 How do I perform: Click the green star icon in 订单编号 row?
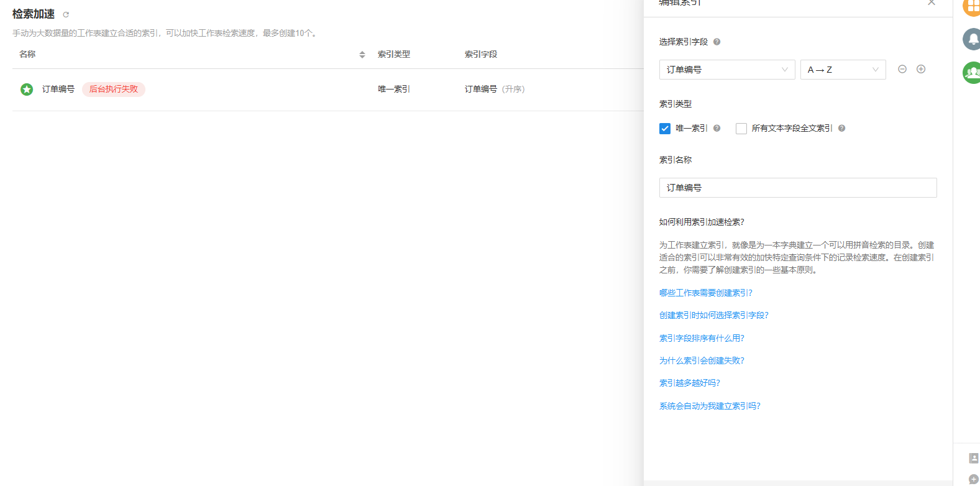click(x=27, y=89)
